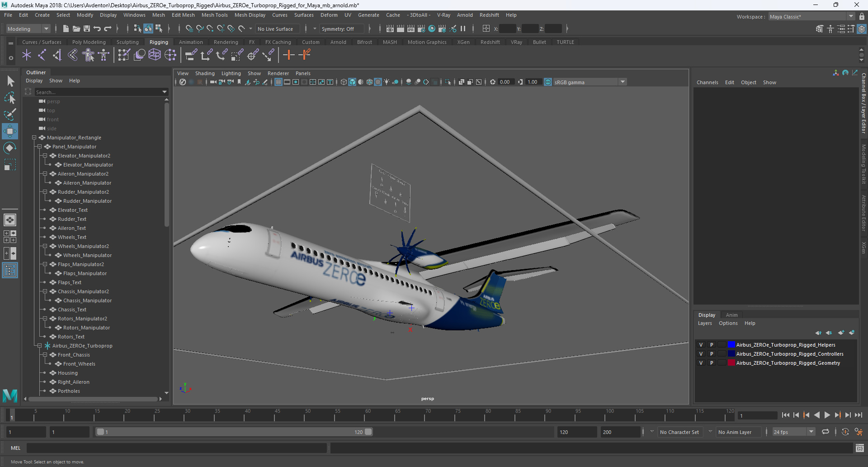Click the blue Rigged_Helpers layer color swatch
Screen dimensions: 868x467
point(731,345)
